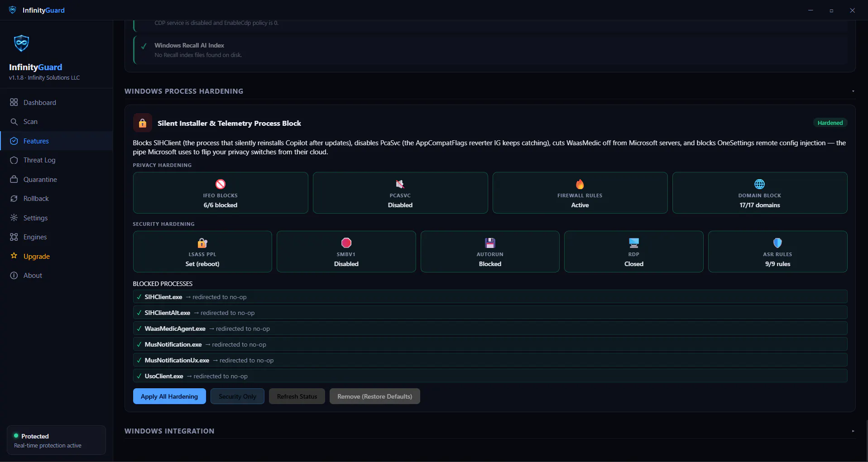Viewport: 868px width, 462px height.
Task: Select the ASR Rules 9/9 rules card
Action: (x=778, y=252)
